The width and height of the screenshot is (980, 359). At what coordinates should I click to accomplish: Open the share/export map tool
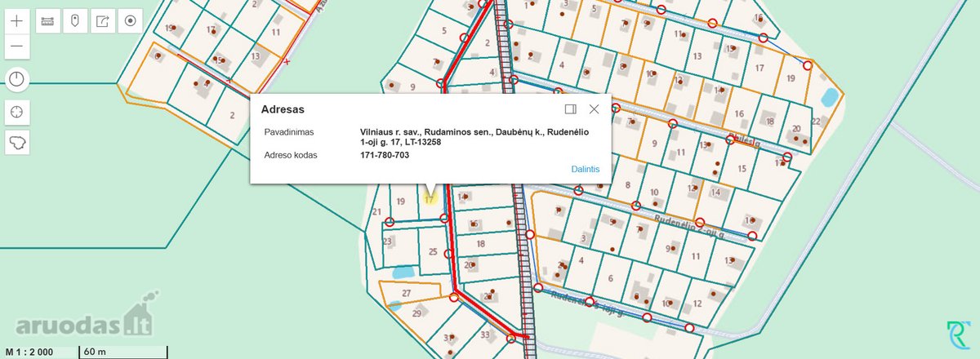click(102, 21)
